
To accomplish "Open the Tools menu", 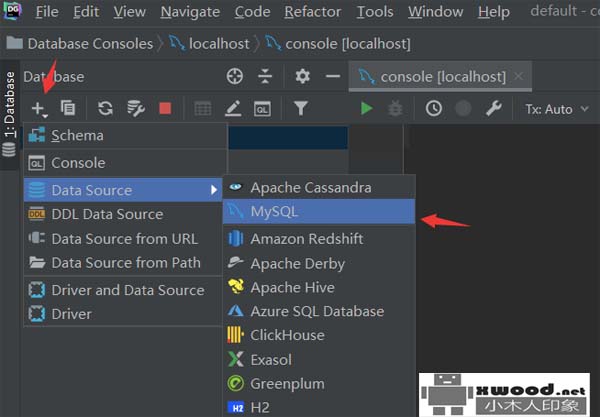I will pos(375,11).
